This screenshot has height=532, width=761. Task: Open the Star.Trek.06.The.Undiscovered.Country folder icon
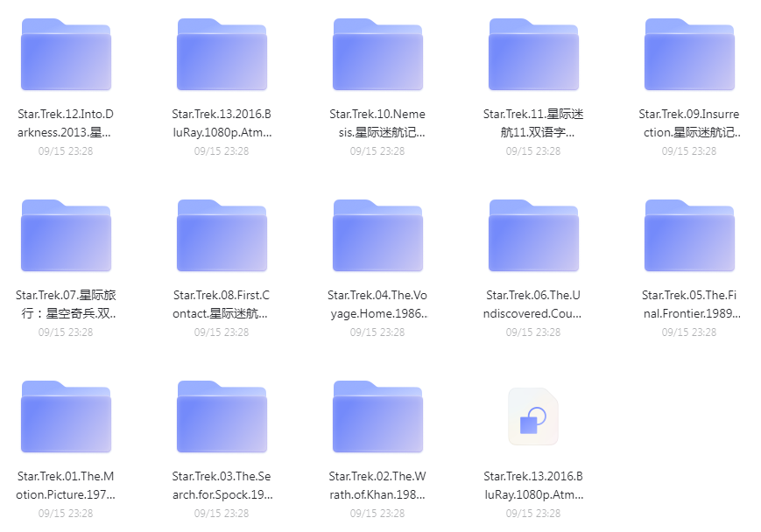tap(533, 235)
